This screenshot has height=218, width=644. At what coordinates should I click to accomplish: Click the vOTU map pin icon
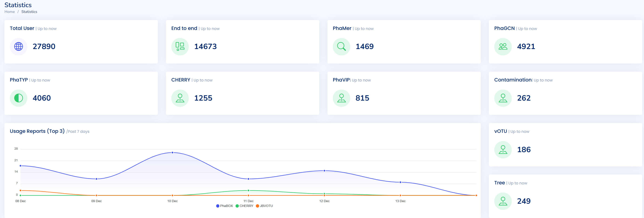tap(503, 150)
